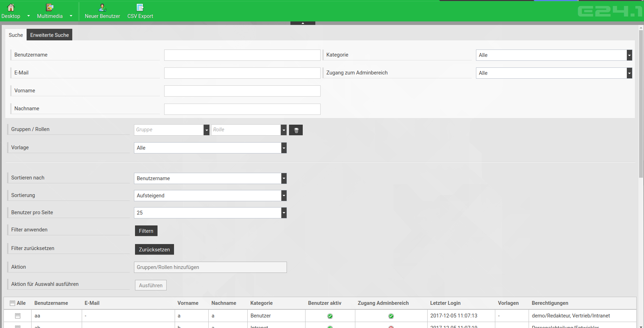This screenshot has width=644, height=328.
Task: Click Benutzer aktiv status icon for user aa
Action: [330, 316]
